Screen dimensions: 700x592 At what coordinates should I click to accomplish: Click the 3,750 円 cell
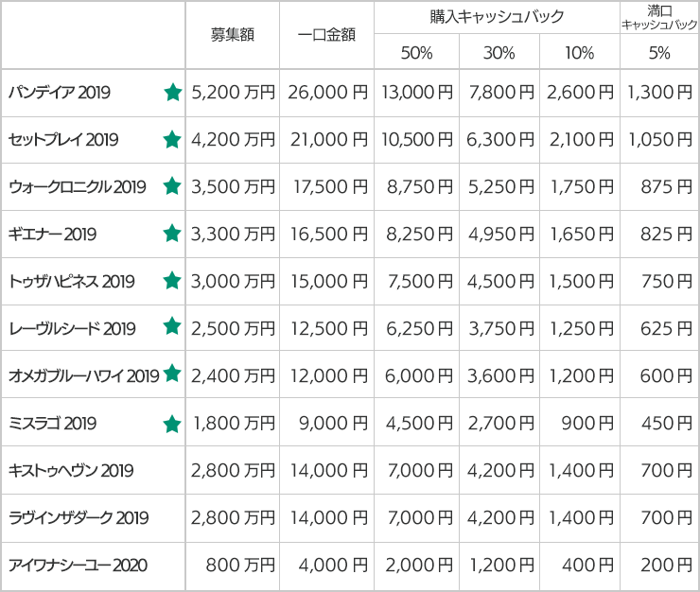501,328
